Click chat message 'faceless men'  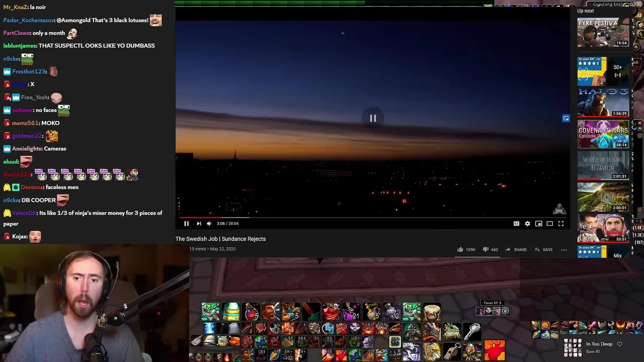click(x=62, y=188)
